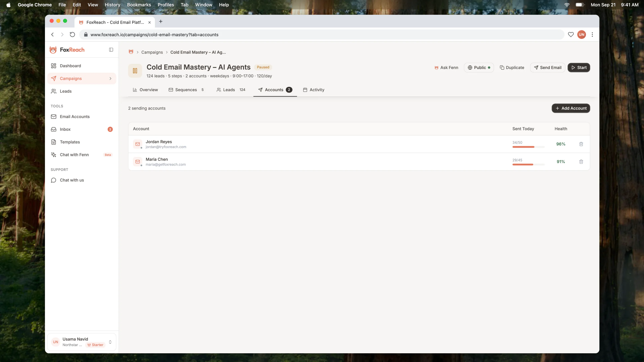
Task: Toggle Public visibility of campaign
Action: (479, 67)
